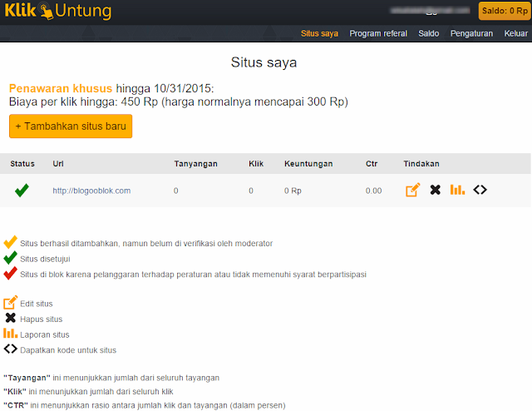The width and height of the screenshot is (532, 411).
Task: Click the '0.00' CTR value cell
Action: coord(373,191)
